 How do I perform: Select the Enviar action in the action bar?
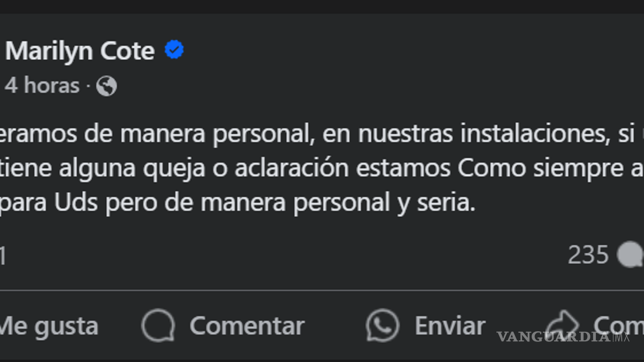pyautogui.click(x=450, y=325)
